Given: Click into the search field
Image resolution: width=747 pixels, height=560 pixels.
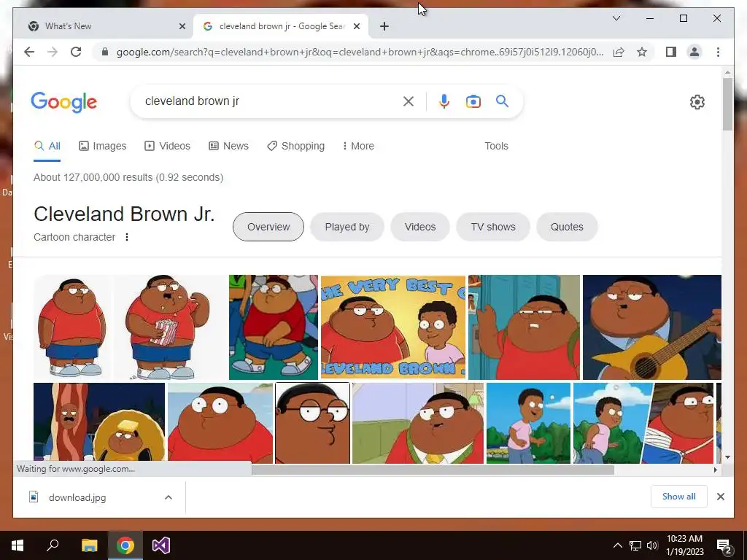Looking at the screenshot, I should coord(271,101).
